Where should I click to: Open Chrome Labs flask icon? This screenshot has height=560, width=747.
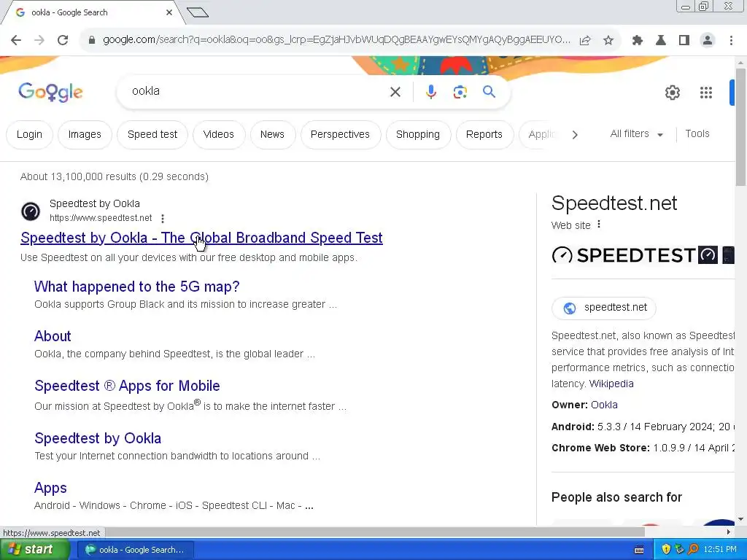(661, 40)
